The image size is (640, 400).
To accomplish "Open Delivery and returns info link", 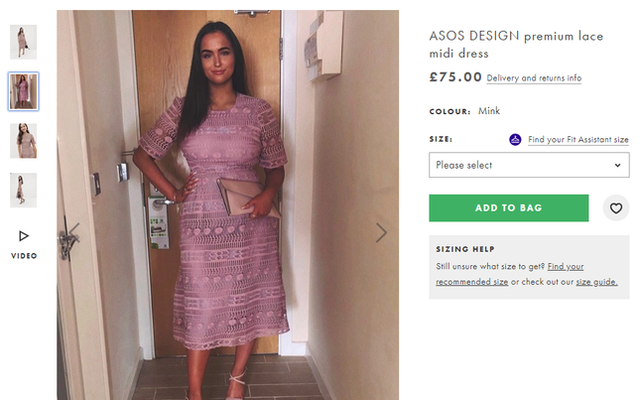I will [534, 78].
